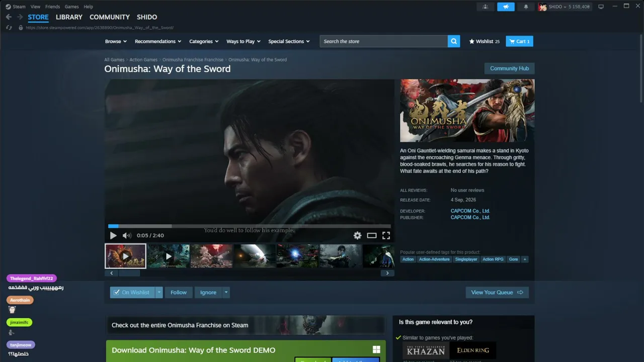This screenshot has width=644, height=362.
Task: Click the Action Games breadcrumb
Action: [x=143, y=60]
